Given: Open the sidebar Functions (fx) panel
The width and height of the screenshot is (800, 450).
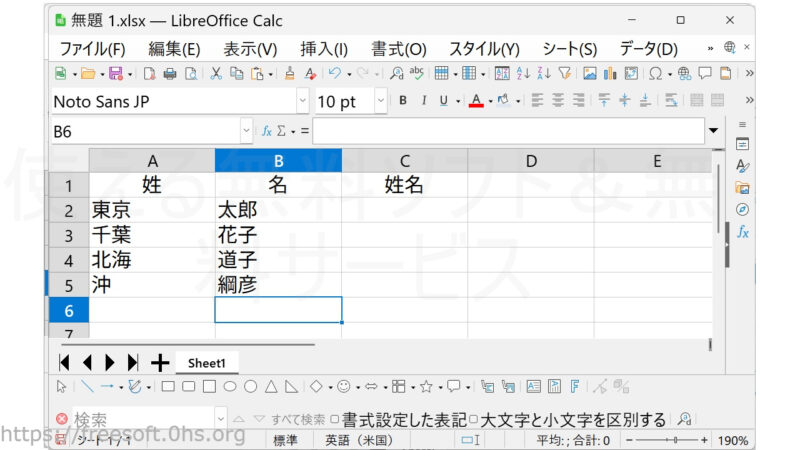Looking at the screenshot, I should (x=742, y=231).
